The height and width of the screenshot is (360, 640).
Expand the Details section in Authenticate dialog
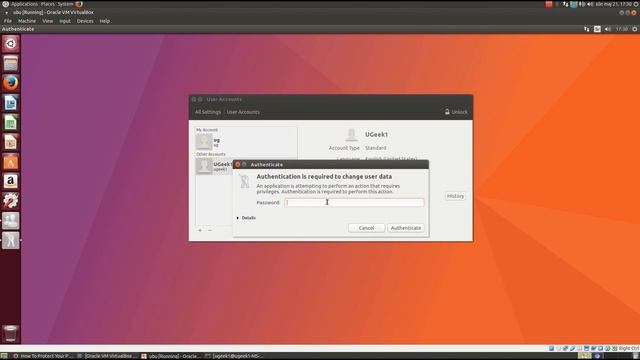click(246, 218)
